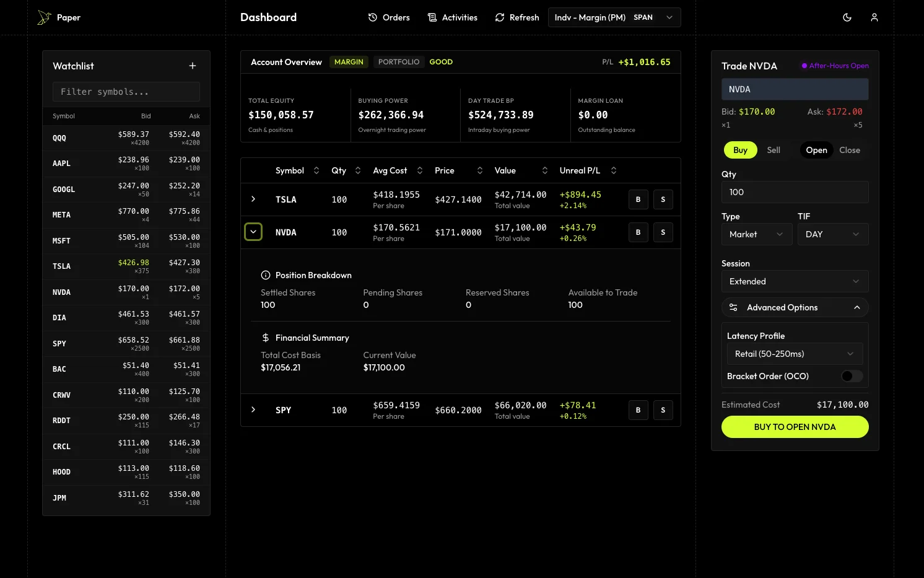
Task: Open the Latency Profile Retail dropdown
Action: (795, 354)
